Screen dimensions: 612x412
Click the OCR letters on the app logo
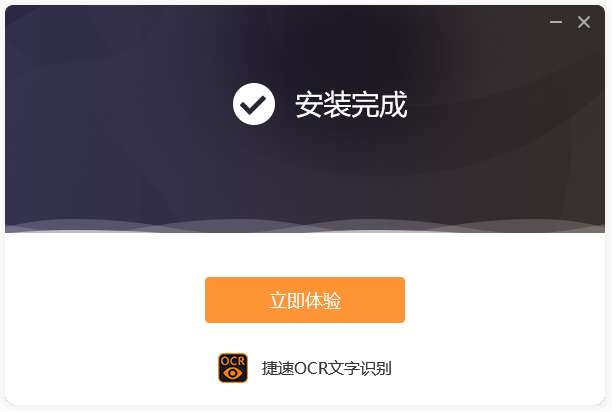(x=233, y=361)
